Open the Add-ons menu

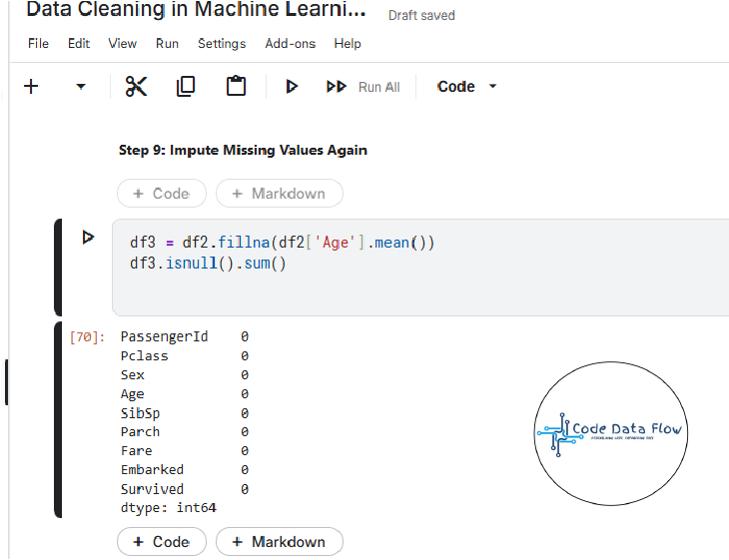click(x=290, y=44)
